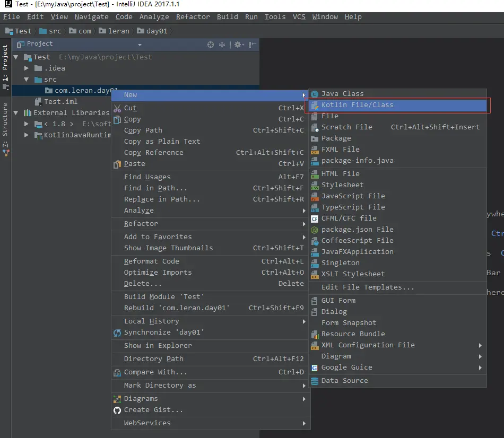
Task: Expand the KotlinJavaRuntime library node
Action: click(27, 135)
